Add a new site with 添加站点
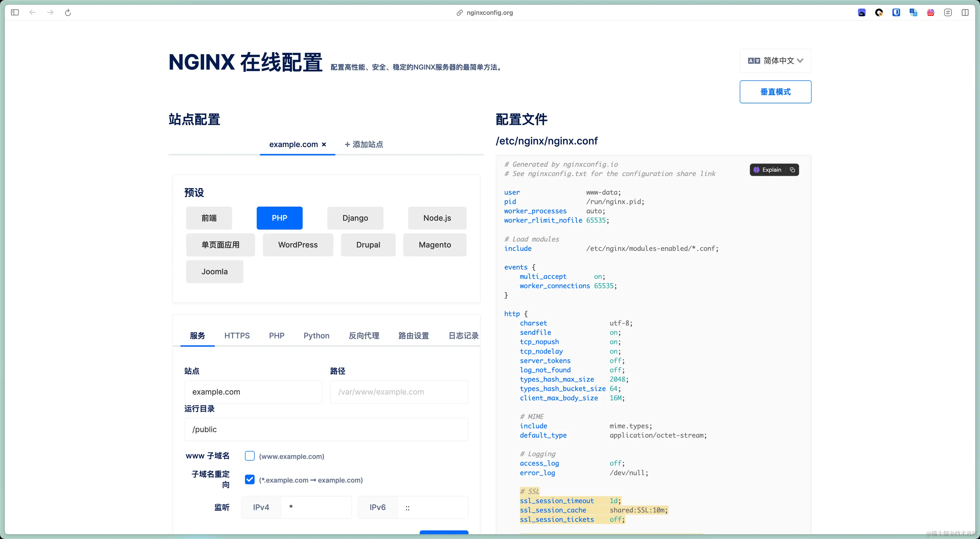Viewport: 980px width, 539px height. tap(364, 144)
